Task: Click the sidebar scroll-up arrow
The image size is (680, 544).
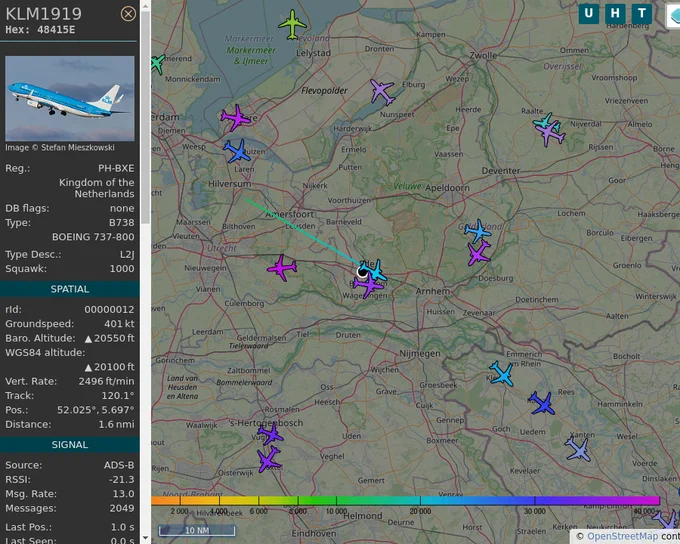Action: (x=145, y=6)
